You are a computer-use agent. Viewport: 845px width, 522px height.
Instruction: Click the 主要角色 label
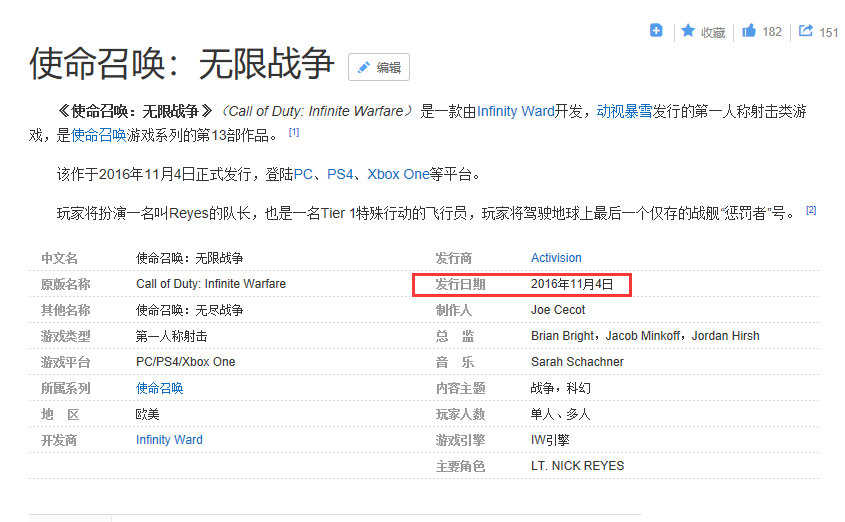460,467
